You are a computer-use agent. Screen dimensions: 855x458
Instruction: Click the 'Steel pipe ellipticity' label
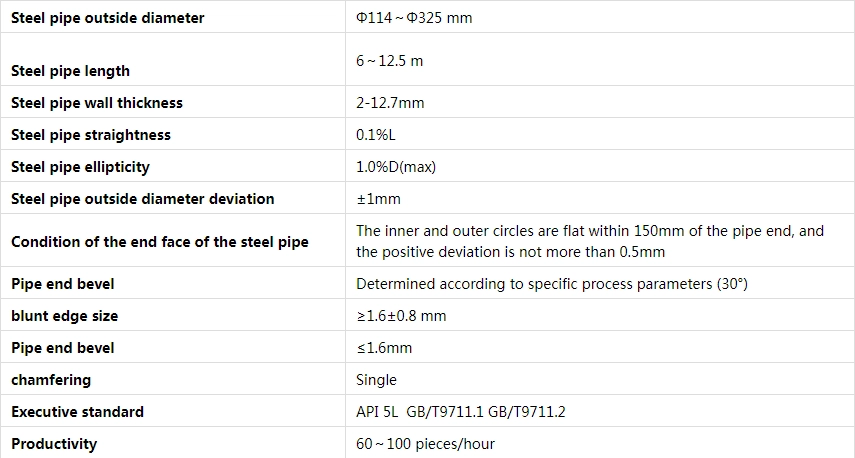80,167
